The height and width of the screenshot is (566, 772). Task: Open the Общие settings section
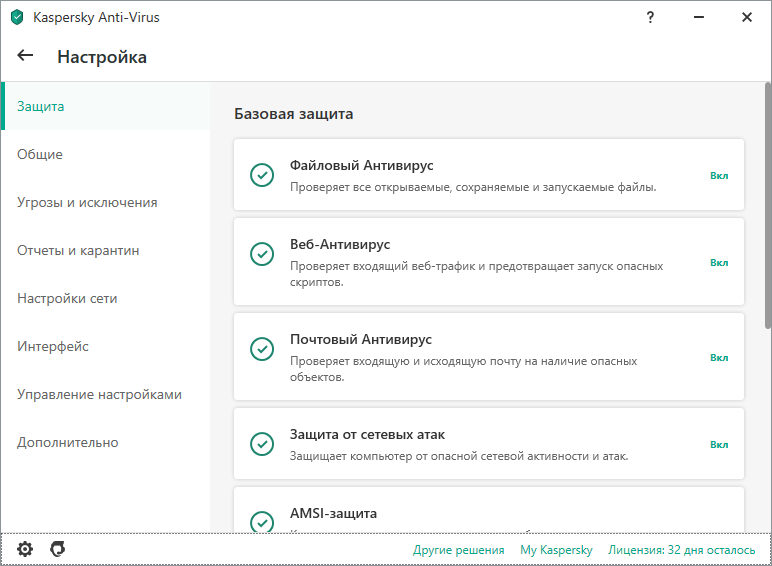(40, 154)
